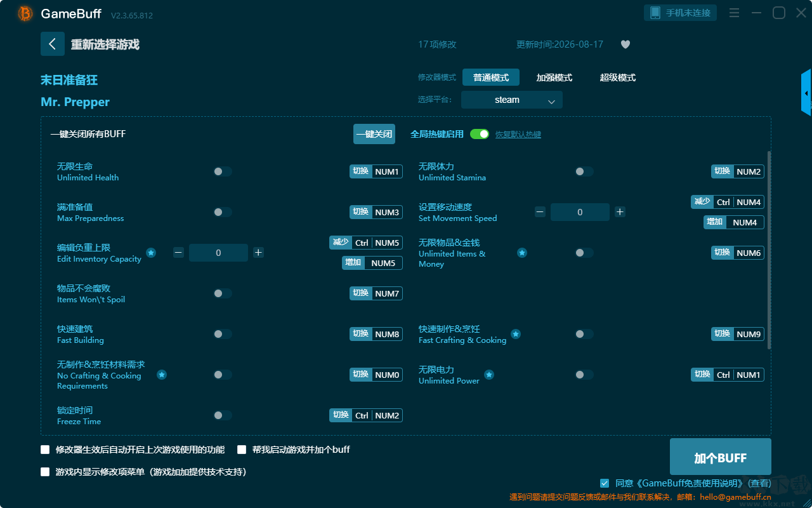Enable Fast Building switch
812x508 pixels.
(x=223, y=334)
